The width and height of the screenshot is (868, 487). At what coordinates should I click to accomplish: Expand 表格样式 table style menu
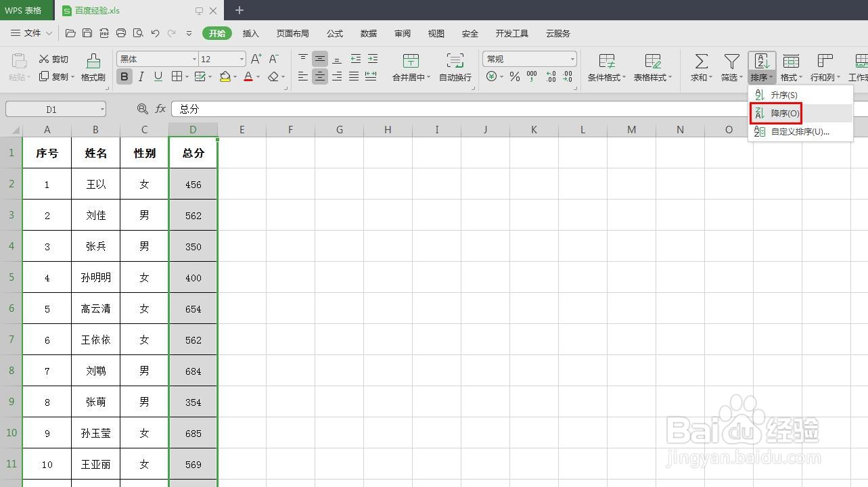[653, 68]
